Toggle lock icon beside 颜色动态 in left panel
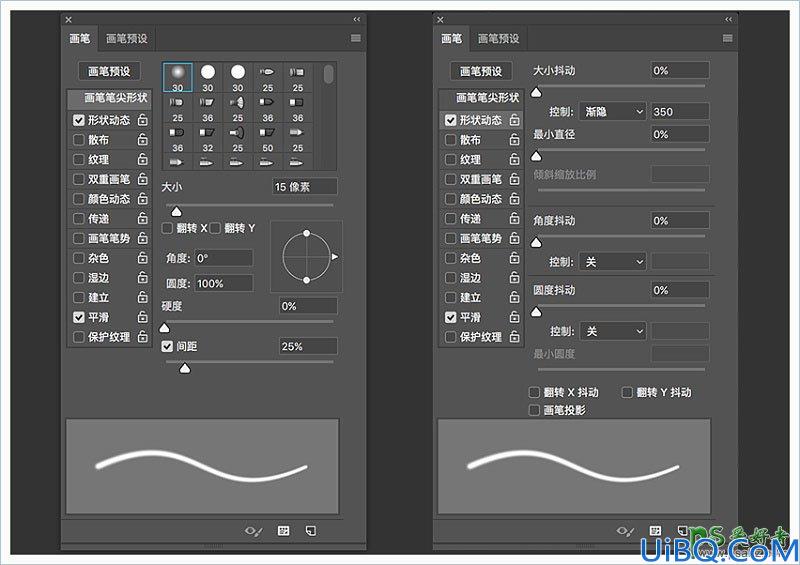Image resolution: width=800 pixels, height=565 pixels. coord(142,199)
